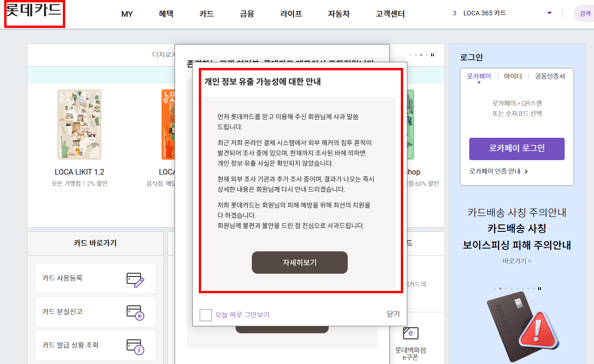
Task: Open the 카드 menu
Action: pyautogui.click(x=206, y=14)
